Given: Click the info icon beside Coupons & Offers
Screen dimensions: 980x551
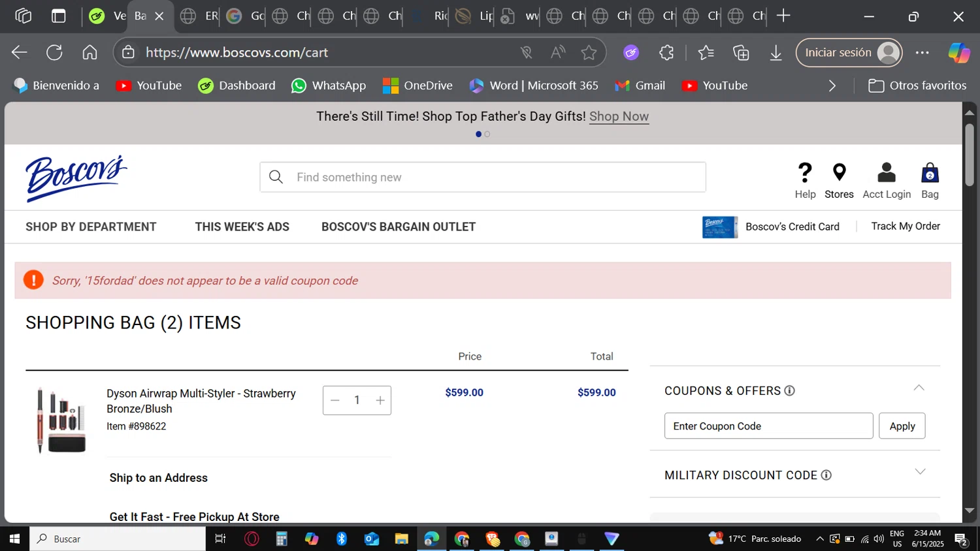Looking at the screenshot, I should [789, 390].
